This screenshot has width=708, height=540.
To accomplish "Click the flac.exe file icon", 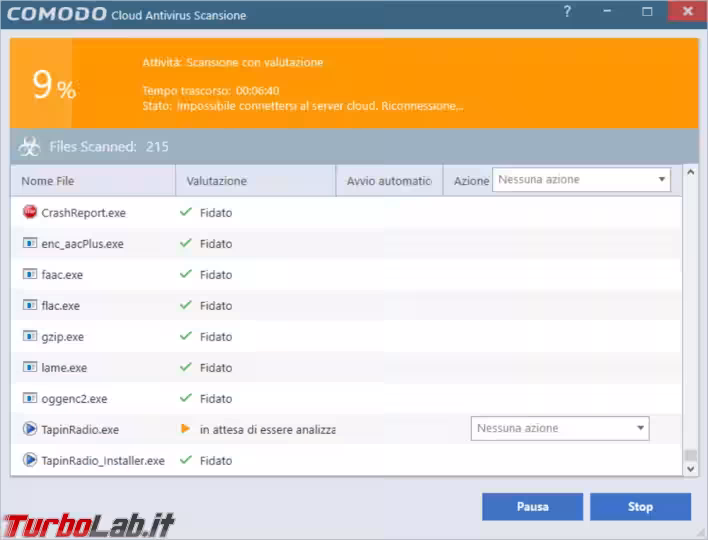I will click(x=30, y=305).
